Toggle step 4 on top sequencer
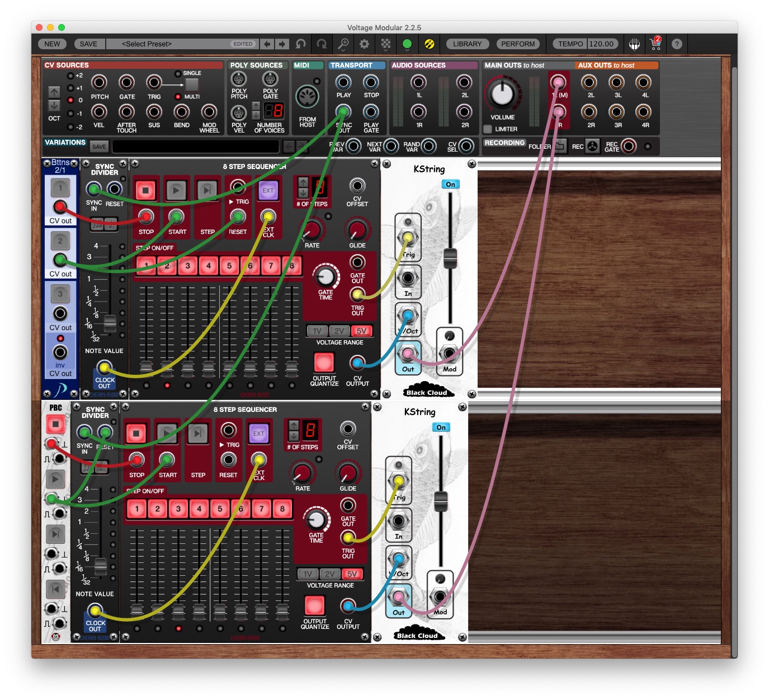Image resolution: width=769 pixels, height=700 pixels. 209,266
